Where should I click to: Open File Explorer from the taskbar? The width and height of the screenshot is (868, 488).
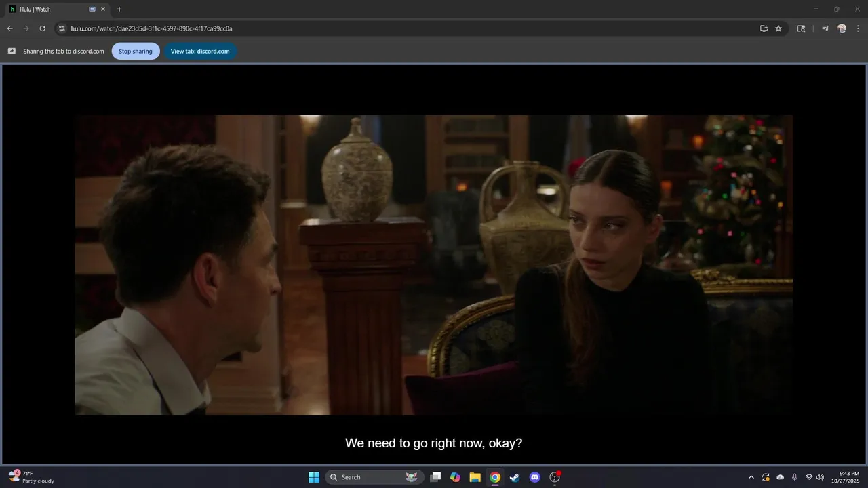[475, 477]
